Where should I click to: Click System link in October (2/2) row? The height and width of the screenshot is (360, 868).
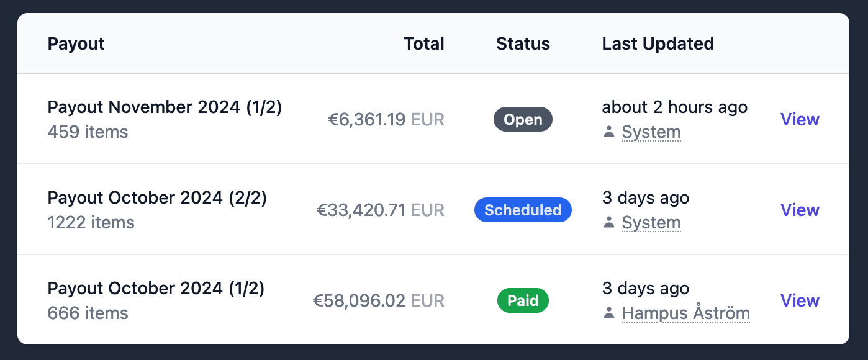tap(651, 223)
